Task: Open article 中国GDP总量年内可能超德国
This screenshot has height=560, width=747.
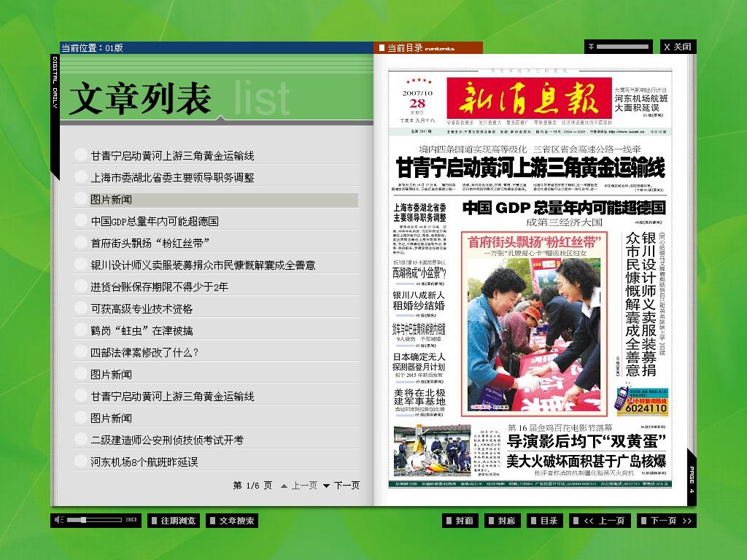Action: point(155,222)
